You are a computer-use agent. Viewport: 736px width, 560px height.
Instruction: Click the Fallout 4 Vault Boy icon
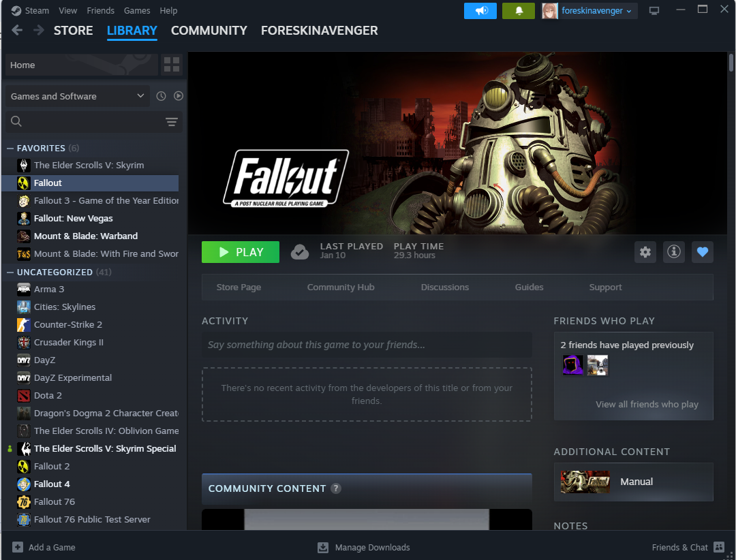coord(23,484)
